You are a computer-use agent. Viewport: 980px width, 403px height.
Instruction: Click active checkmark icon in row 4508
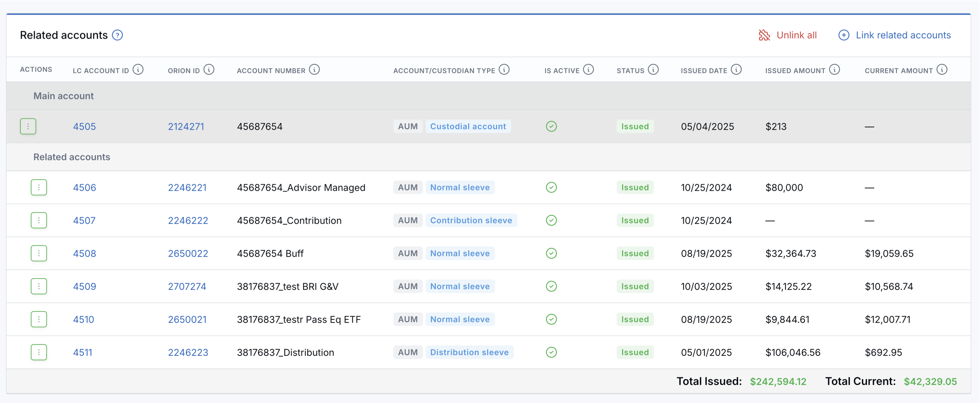click(x=551, y=253)
